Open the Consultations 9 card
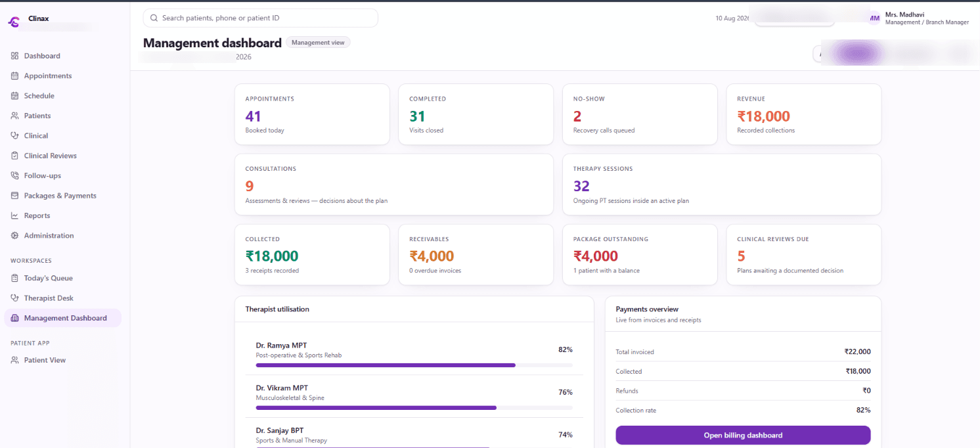The image size is (980, 448). (394, 185)
